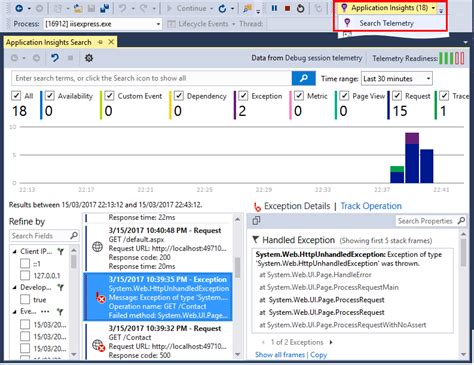
Task: Click magnifier icon in Search Fields box
Action: [x=74, y=236]
